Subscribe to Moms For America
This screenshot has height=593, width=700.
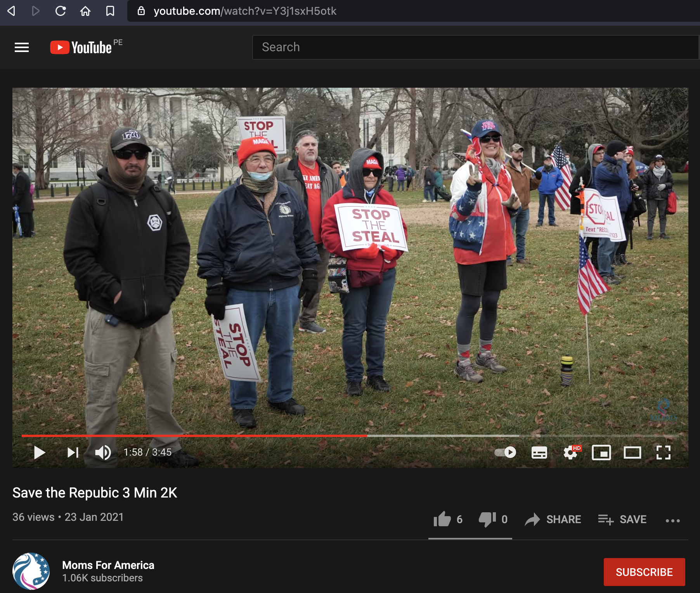pyautogui.click(x=644, y=572)
